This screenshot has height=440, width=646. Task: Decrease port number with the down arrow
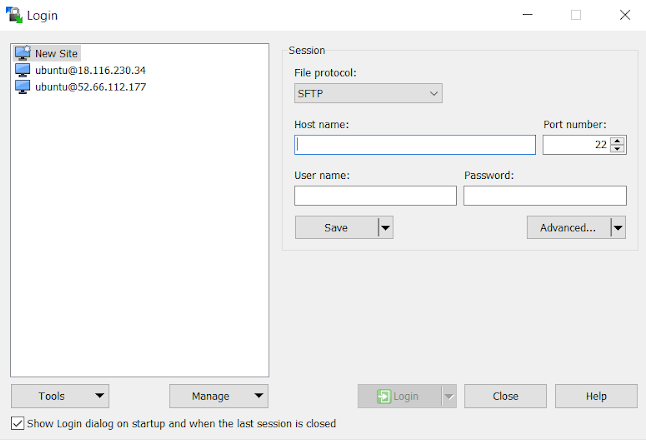tap(617, 149)
